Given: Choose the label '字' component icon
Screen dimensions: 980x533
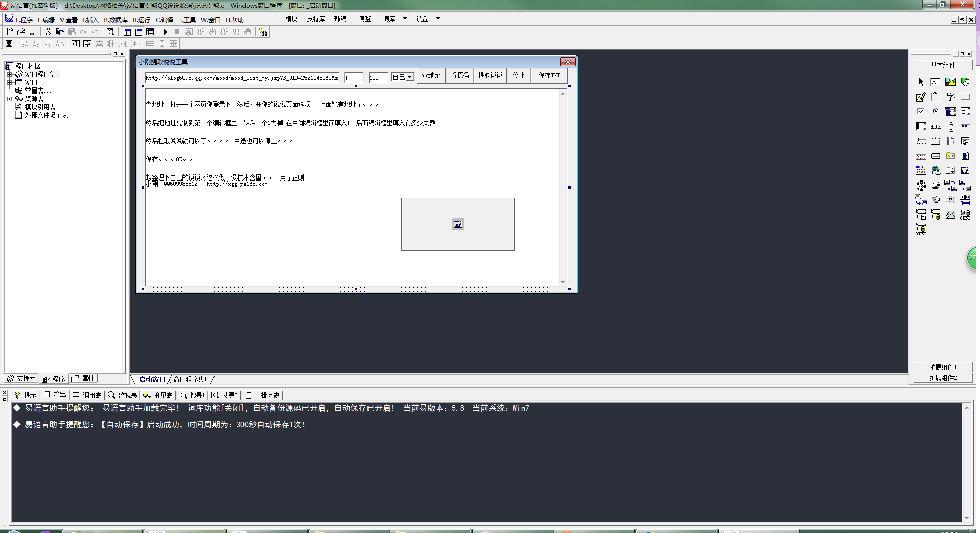Looking at the screenshot, I should [x=950, y=97].
